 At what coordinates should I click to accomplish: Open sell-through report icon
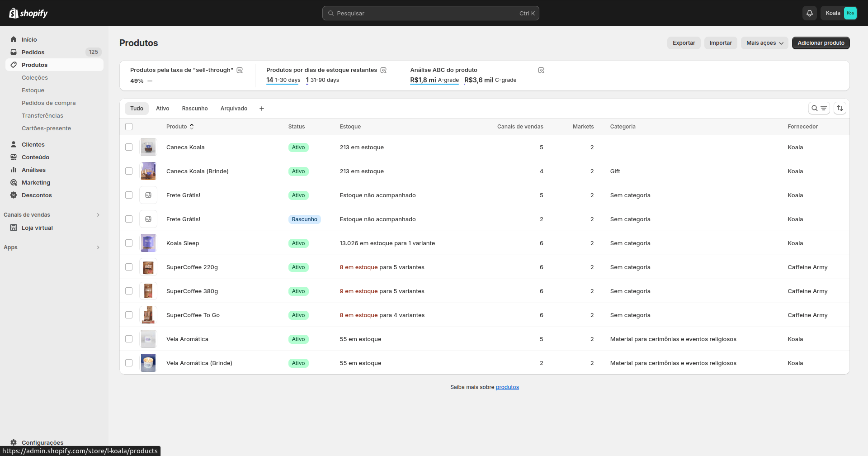point(240,70)
